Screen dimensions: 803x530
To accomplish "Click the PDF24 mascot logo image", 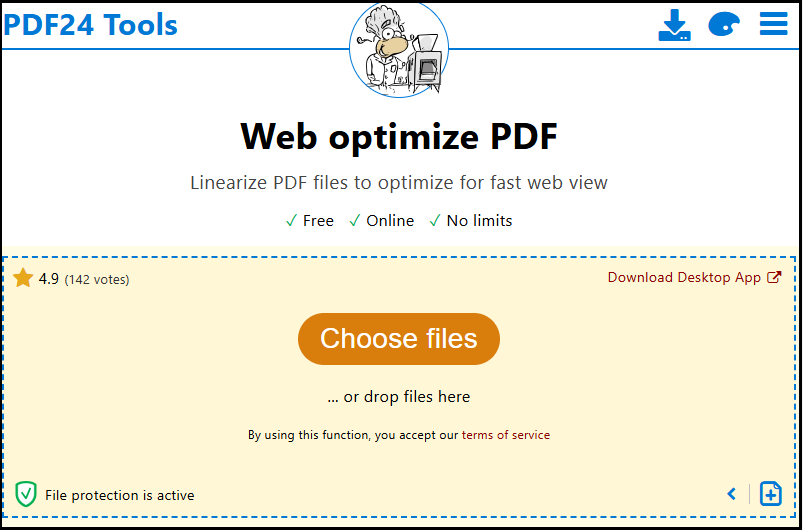I will (x=399, y=49).
